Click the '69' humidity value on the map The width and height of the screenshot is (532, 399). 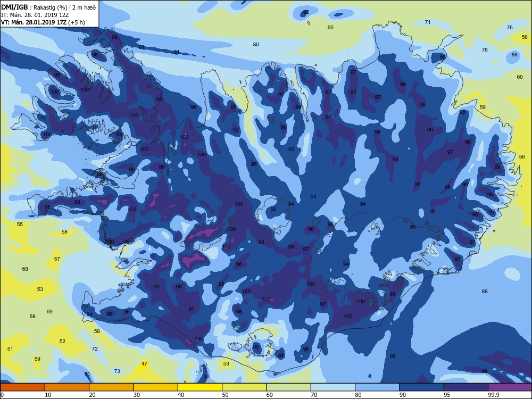(49, 311)
